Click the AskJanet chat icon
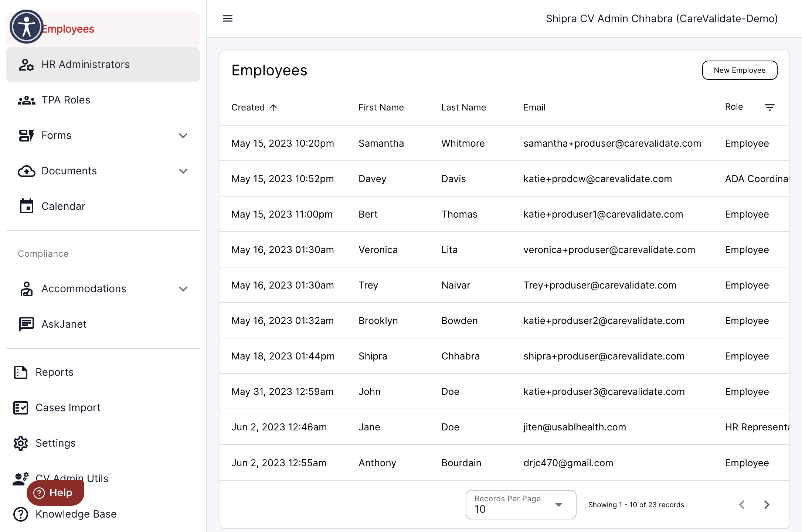The image size is (802, 532). click(x=26, y=324)
